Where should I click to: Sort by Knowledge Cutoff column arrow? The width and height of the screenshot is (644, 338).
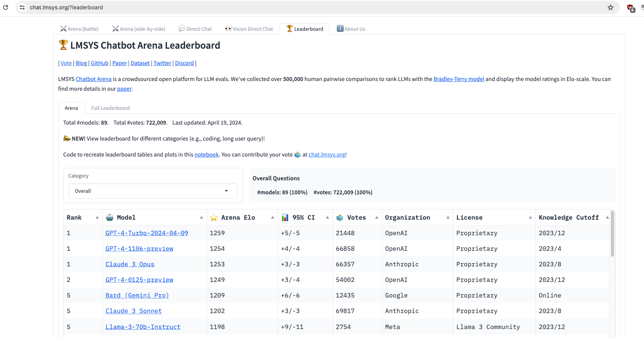click(607, 217)
